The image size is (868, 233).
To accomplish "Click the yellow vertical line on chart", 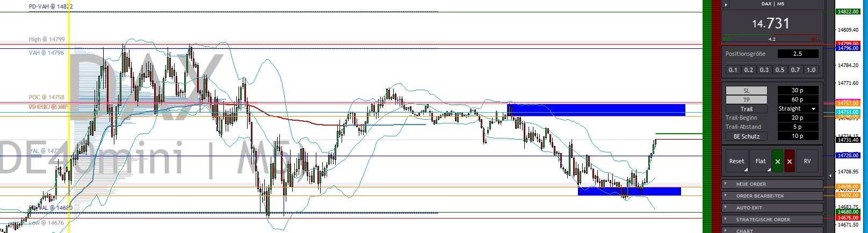I will pyautogui.click(x=69, y=116).
